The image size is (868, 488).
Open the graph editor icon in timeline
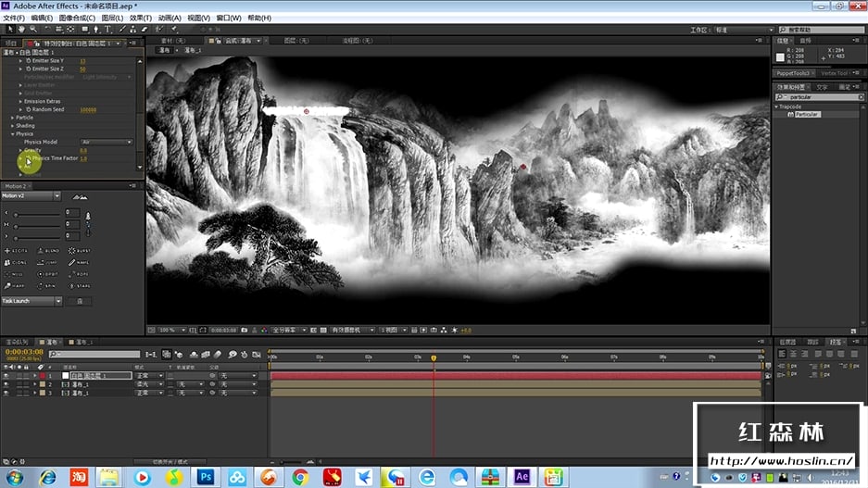(x=257, y=354)
